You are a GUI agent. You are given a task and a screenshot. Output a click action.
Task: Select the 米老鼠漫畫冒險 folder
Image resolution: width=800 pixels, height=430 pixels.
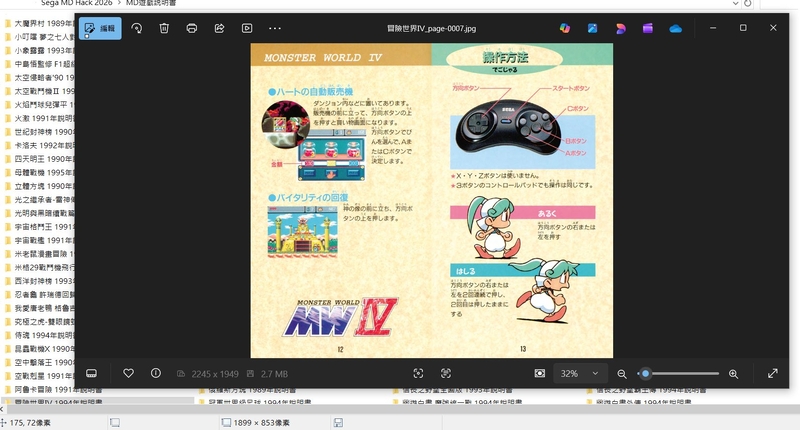click(x=40, y=254)
